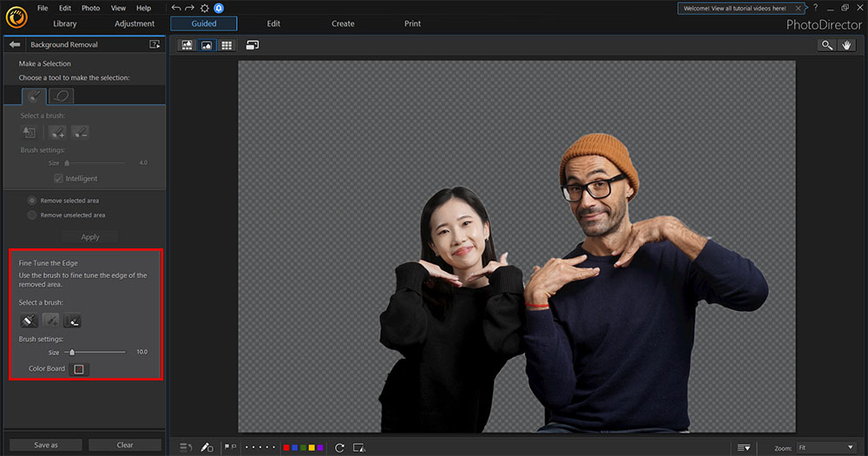Open the View menu
The height and width of the screenshot is (456, 868).
[x=118, y=8]
